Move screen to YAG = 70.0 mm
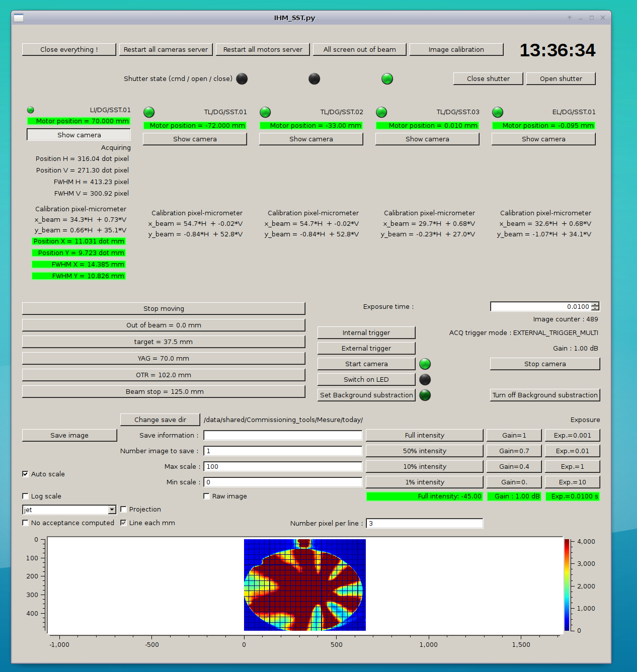 164,358
